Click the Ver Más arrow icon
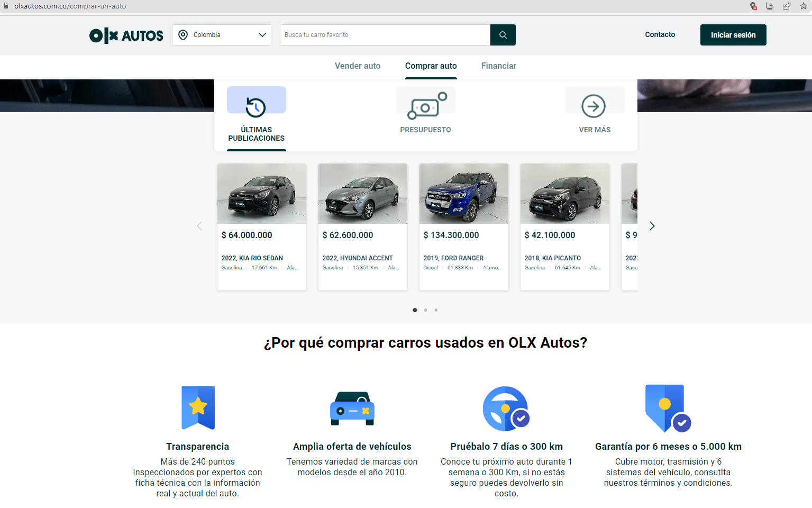812x508 pixels. coord(595,106)
